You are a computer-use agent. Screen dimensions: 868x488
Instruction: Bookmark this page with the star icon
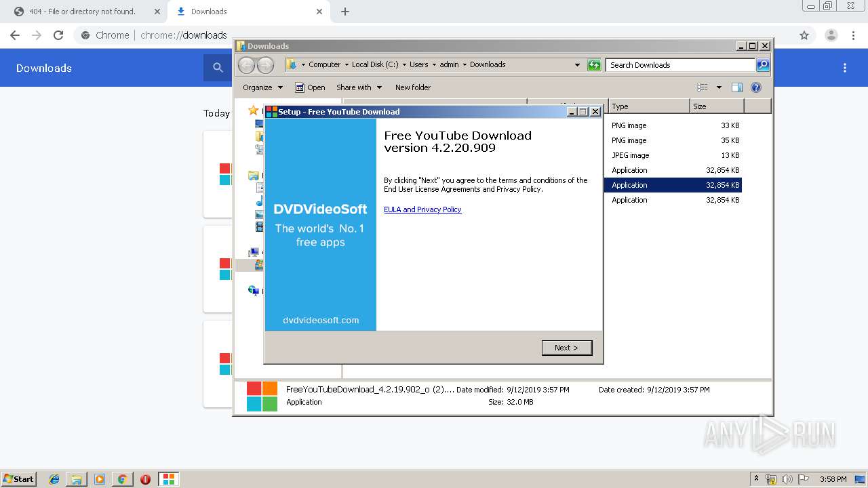804,35
